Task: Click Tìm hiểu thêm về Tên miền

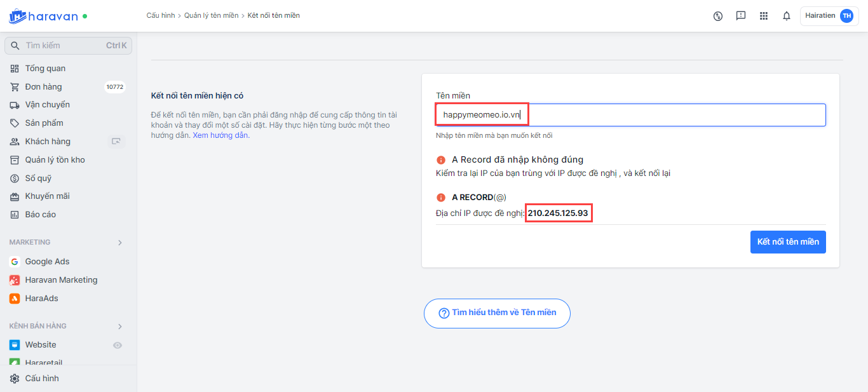Action: 497,313
